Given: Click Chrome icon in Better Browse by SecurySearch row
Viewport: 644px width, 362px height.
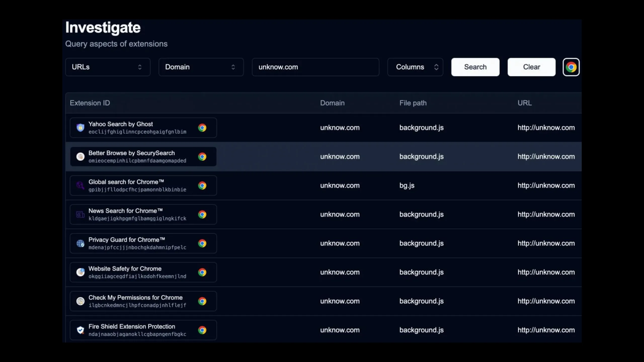Looking at the screenshot, I should tap(202, 157).
